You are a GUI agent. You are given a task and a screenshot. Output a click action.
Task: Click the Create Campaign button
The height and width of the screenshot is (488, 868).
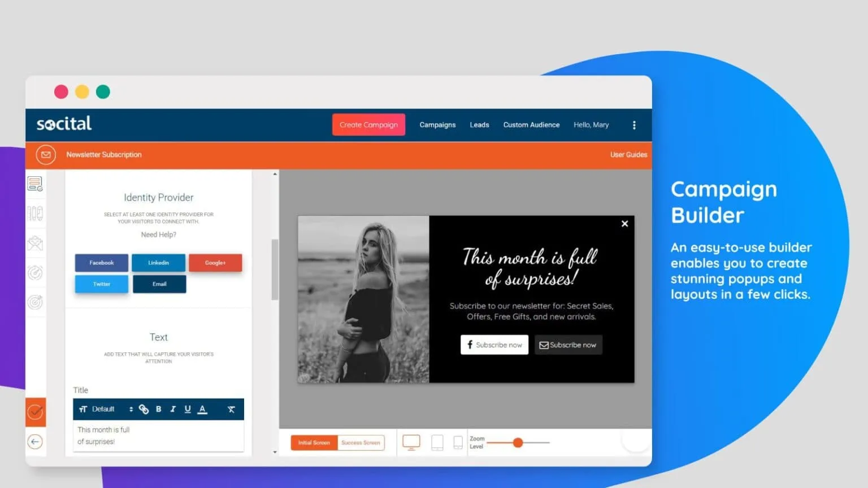(x=368, y=125)
